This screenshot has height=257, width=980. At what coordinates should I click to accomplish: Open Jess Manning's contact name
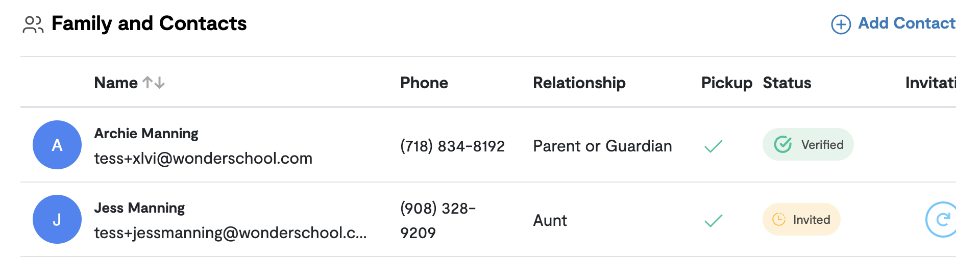point(139,208)
